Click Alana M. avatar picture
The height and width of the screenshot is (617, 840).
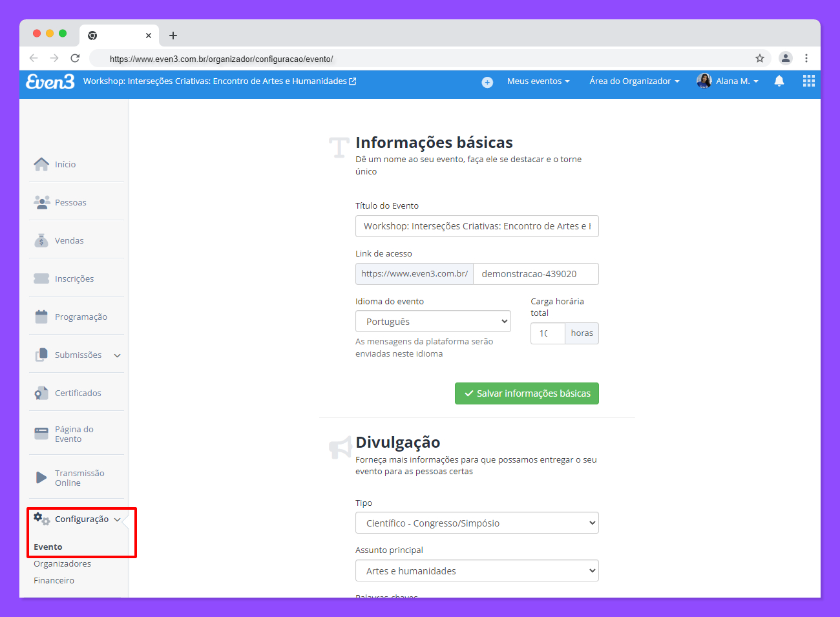(704, 81)
